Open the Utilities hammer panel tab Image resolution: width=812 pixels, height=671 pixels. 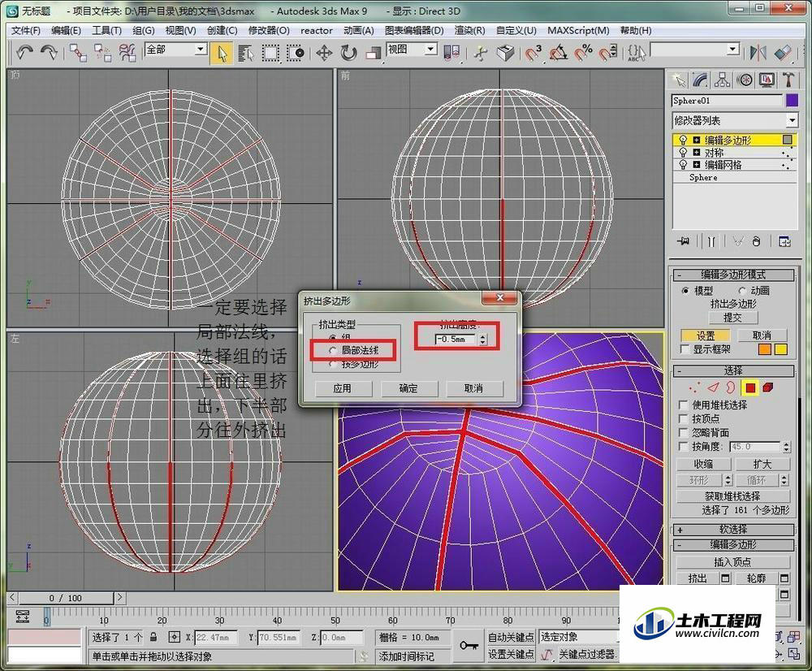coord(788,80)
